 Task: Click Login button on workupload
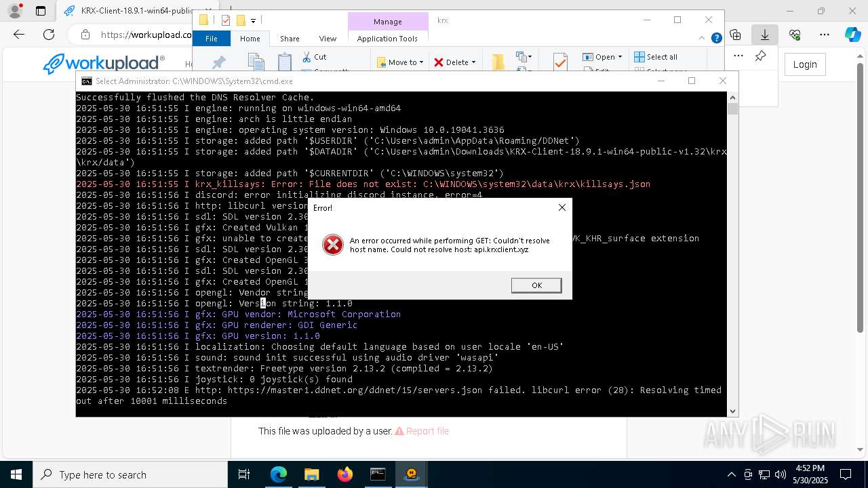tap(805, 64)
